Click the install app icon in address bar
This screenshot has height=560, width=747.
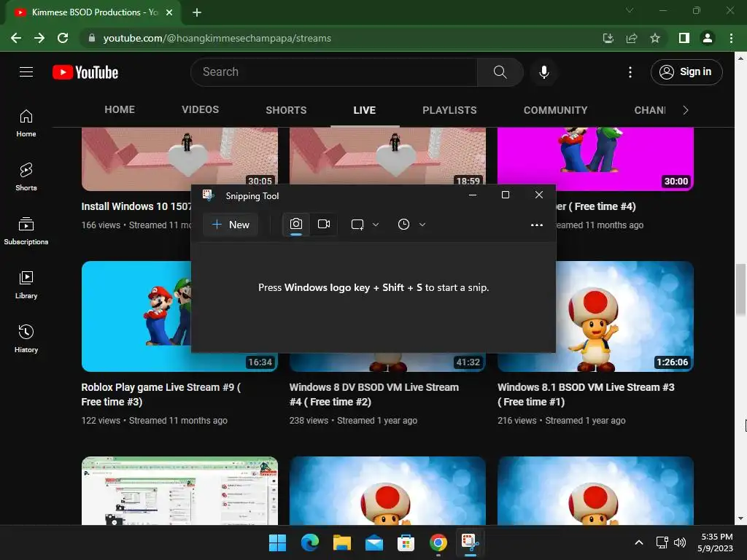608,38
